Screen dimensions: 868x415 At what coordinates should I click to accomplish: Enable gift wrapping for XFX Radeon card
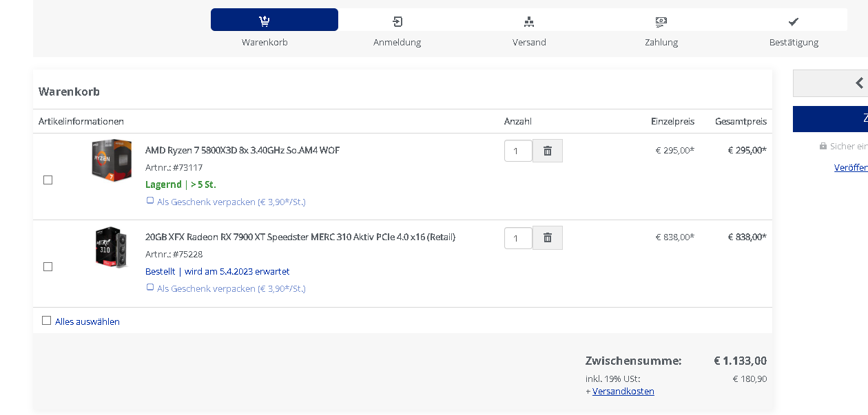coord(149,288)
